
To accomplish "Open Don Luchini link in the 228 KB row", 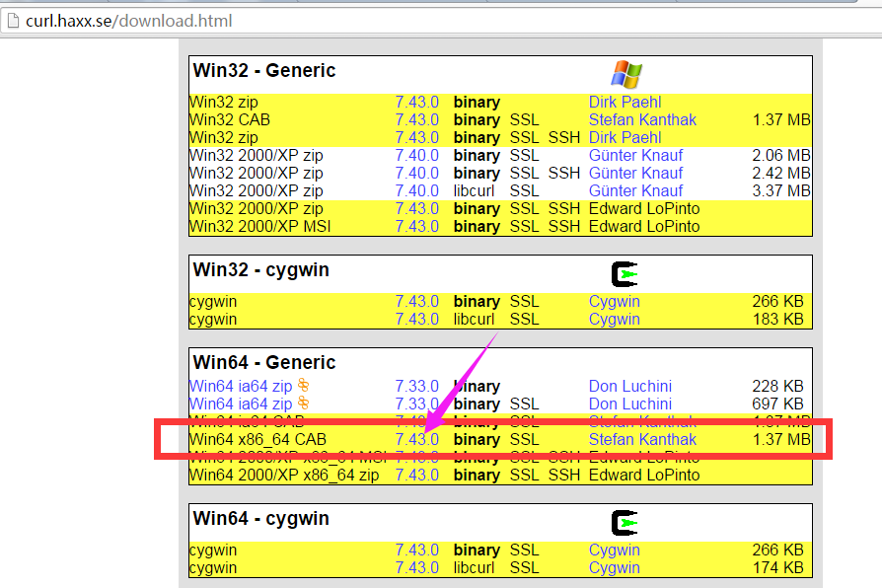I will tap(630, 387).
